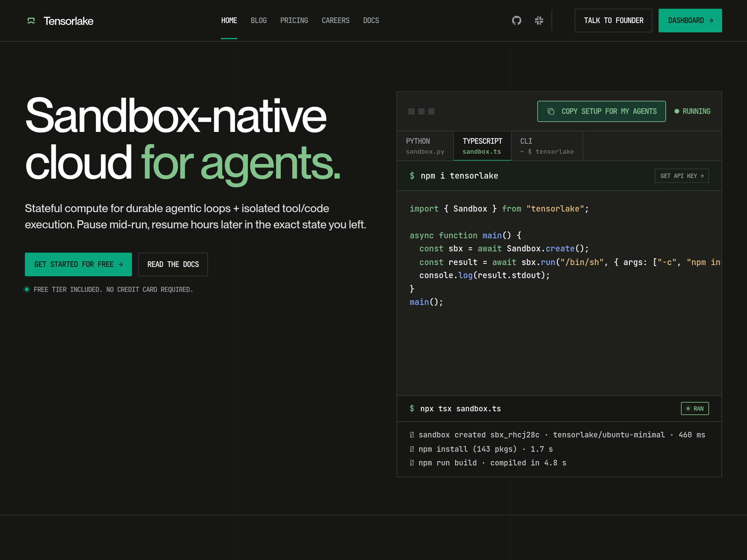This screenshot has height=560, width=747.
Task: Click the RAN status badge
Action: pyautogui.click(x=695, y=409)
